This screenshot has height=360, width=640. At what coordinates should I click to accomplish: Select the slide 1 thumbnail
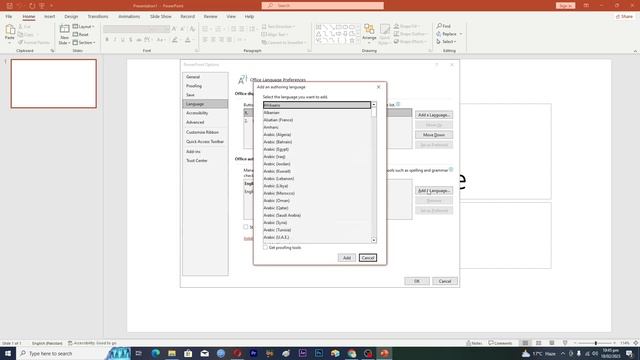54,84
